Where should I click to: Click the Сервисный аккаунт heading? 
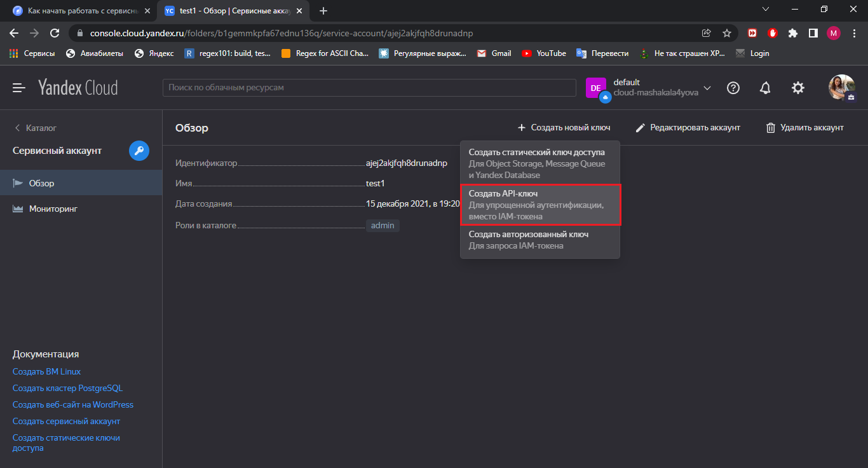pyautogui.click(x=57, y=151)
